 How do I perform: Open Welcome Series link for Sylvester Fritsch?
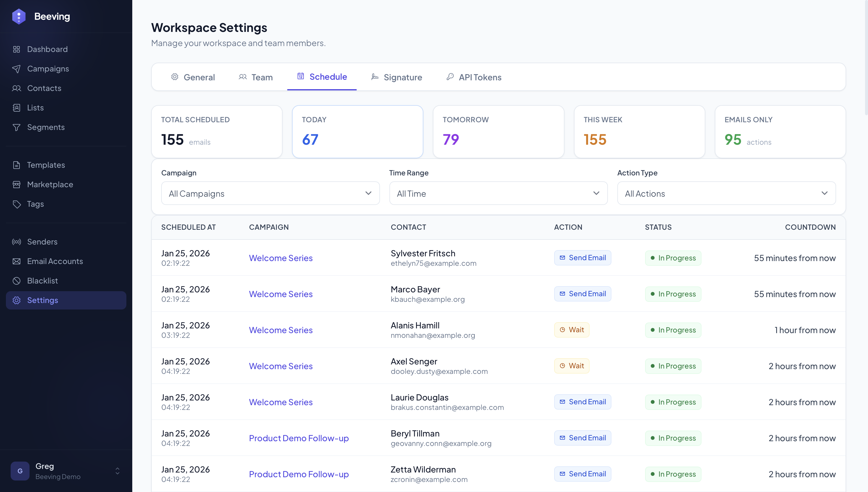(281, 258)
